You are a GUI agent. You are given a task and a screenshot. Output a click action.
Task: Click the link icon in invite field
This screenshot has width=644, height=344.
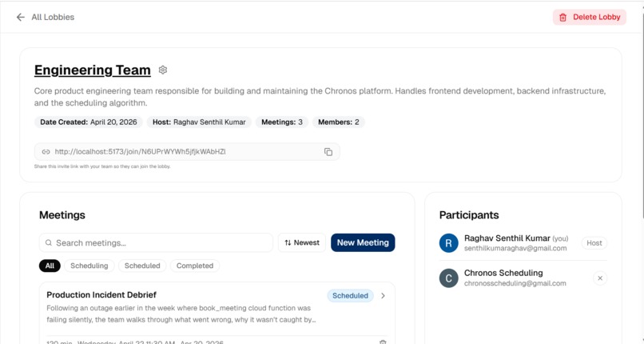pos(46,152)
